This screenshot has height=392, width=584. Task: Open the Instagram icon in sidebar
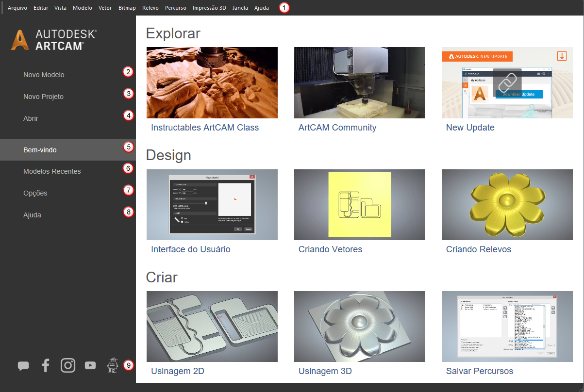68,365
